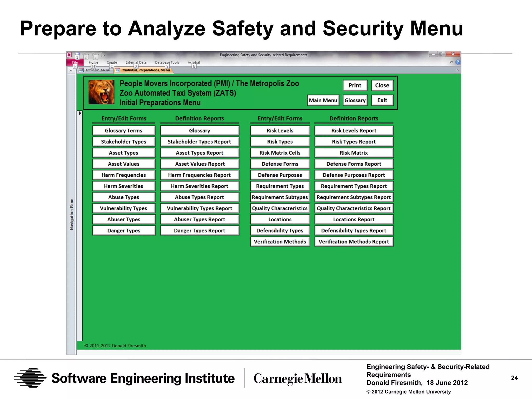The height and width of the screenshot is (399, 532).
Task: Open Requirement Subtypes Report
Action: 354,197
